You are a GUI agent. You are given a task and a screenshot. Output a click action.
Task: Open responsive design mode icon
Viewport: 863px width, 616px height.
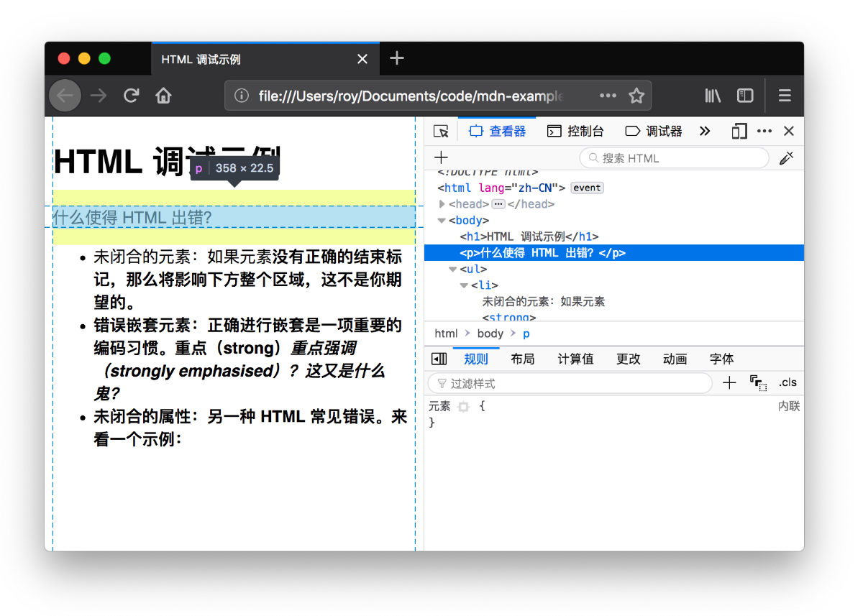(x=739, y=132)
